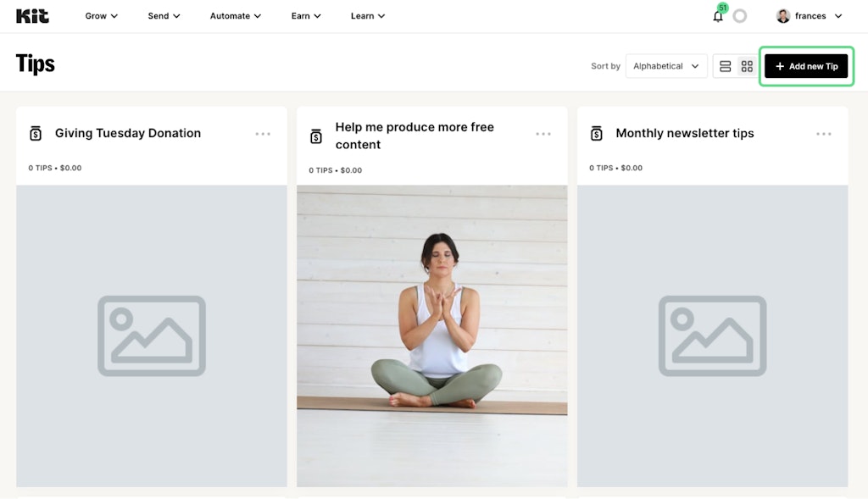This screenshot has height=499, width=868.
Task: Click Monthly newsletter tips placeholder image
Action: point(713,335)
